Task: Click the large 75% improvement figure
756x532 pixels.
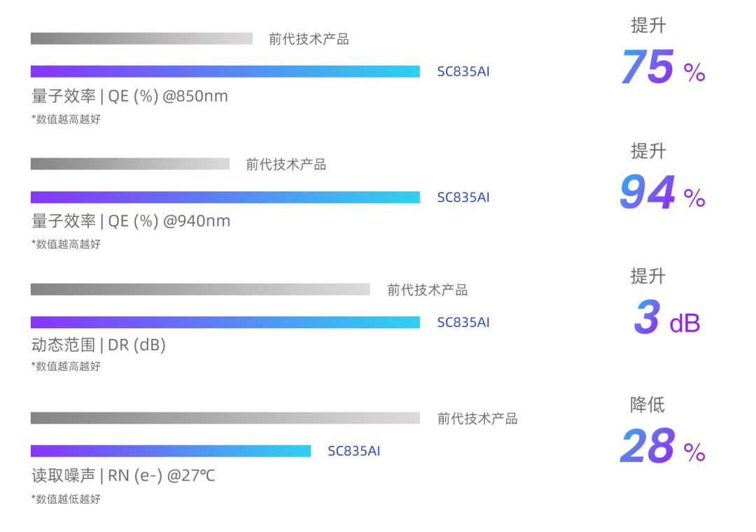Action: (662, 68)
